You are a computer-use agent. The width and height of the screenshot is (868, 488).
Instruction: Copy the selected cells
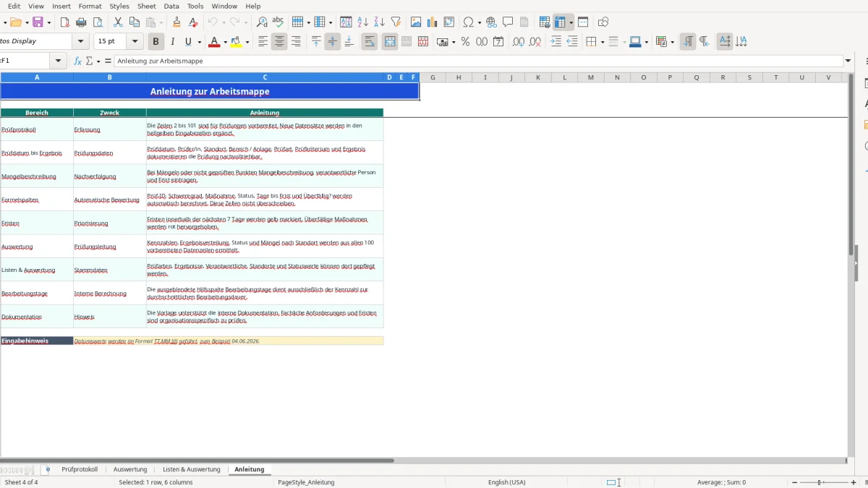click(134, 22)
